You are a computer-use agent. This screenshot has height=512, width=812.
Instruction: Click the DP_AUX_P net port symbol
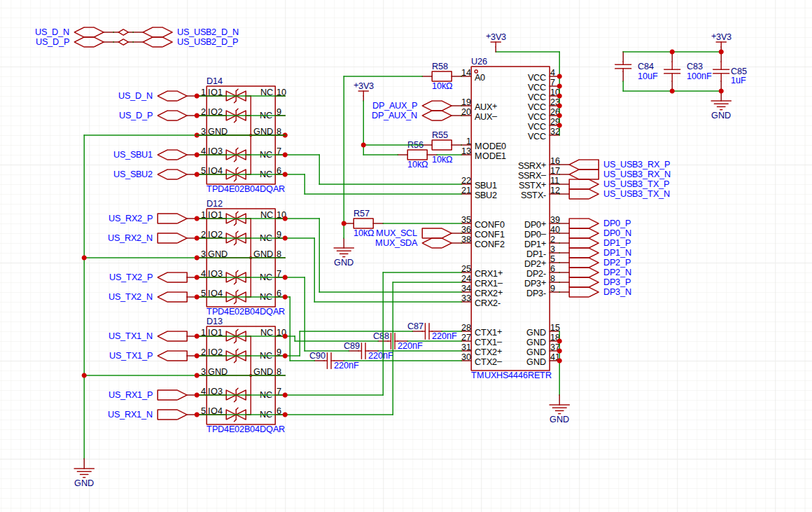[437, 105]
